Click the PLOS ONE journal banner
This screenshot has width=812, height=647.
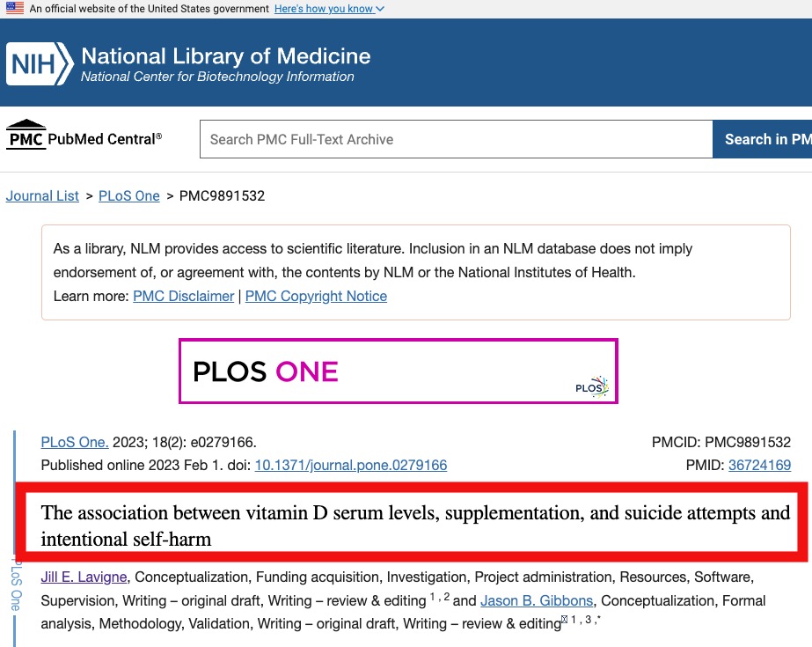399,371
